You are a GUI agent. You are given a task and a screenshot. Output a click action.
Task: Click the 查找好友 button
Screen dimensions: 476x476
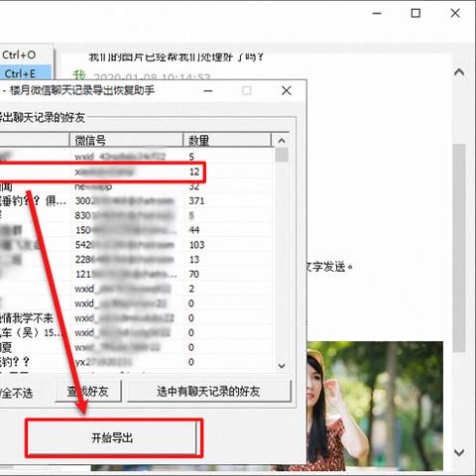(88, 392)
